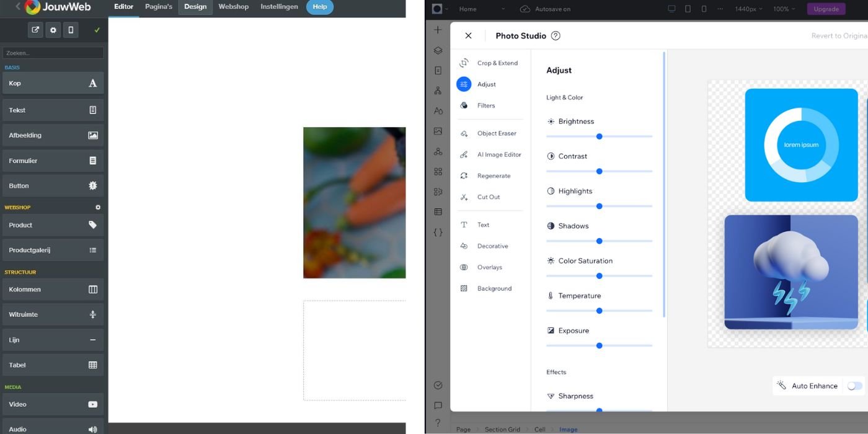Click the Zoeken search field
868x434 pixels.
pos(52,52)
